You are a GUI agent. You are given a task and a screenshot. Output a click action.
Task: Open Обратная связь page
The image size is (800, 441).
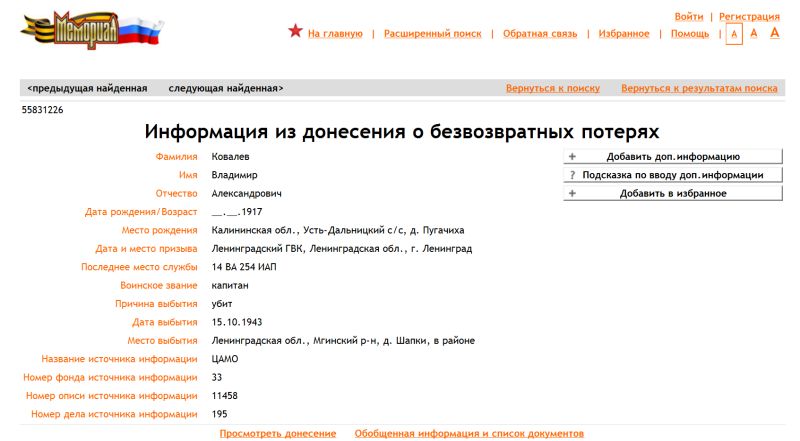tap(540, 34)
